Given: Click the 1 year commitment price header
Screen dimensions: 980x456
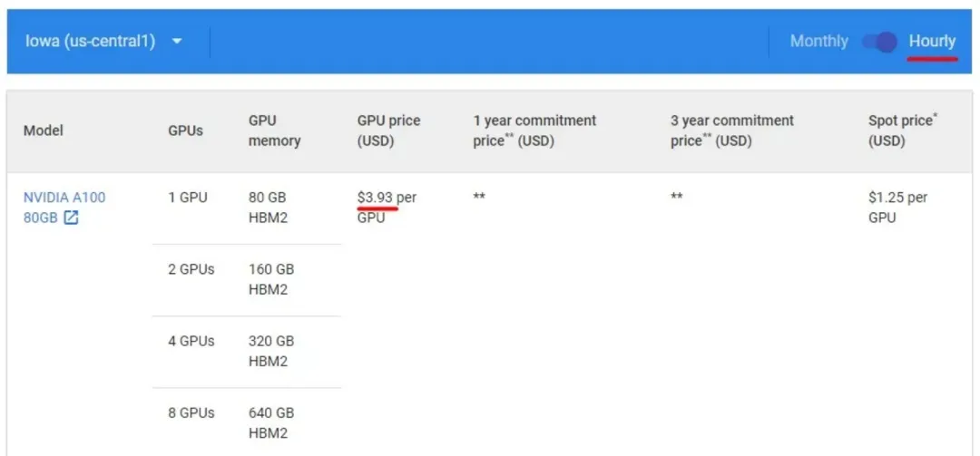Looking at the screenshot, I should tap(534, 131).
